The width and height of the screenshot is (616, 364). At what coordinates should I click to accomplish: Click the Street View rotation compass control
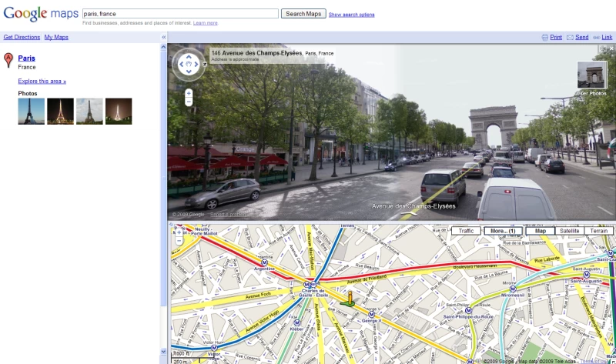[x=189, y=65]
